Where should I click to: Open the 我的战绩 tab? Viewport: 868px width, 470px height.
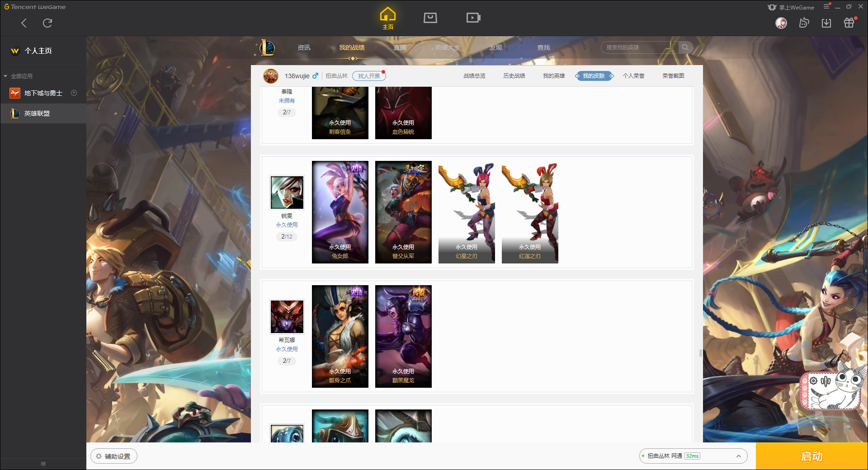pyautogui.click(x=352, y=47)
